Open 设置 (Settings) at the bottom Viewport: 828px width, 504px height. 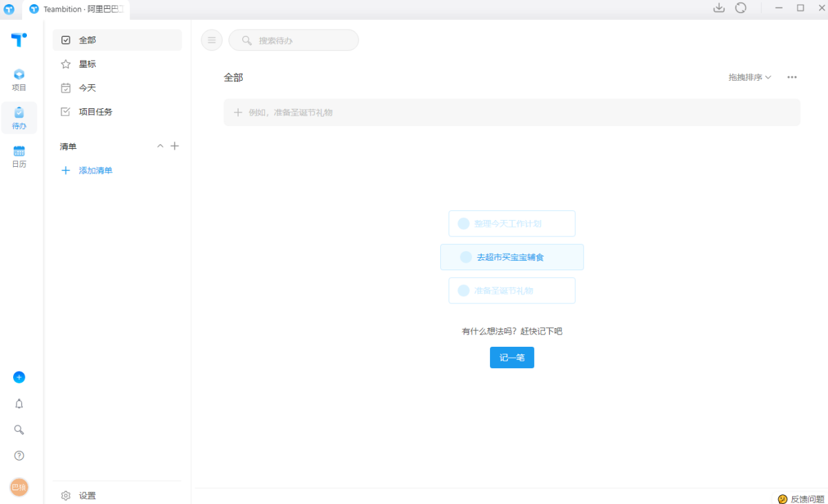coord(87,496)
